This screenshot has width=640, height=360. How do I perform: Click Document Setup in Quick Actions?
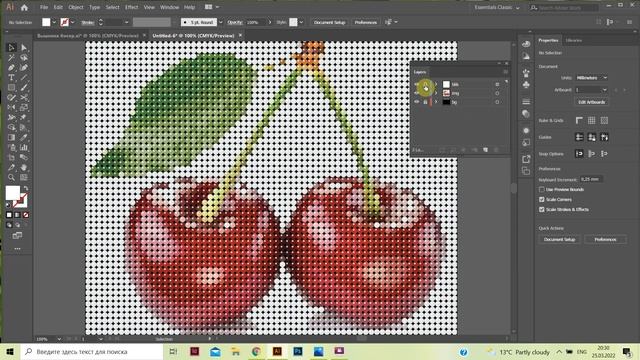559,240
